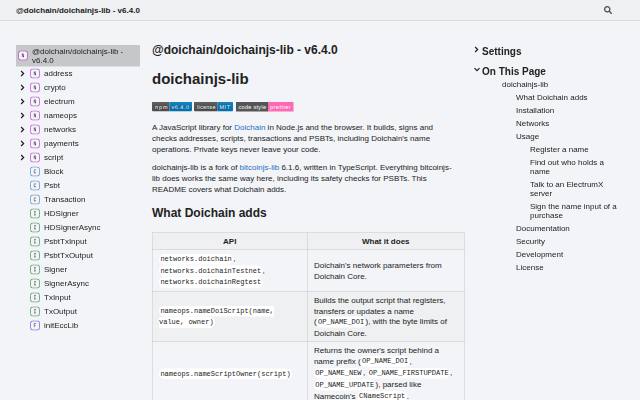Jump to Development in page outline

click(539, 255)
